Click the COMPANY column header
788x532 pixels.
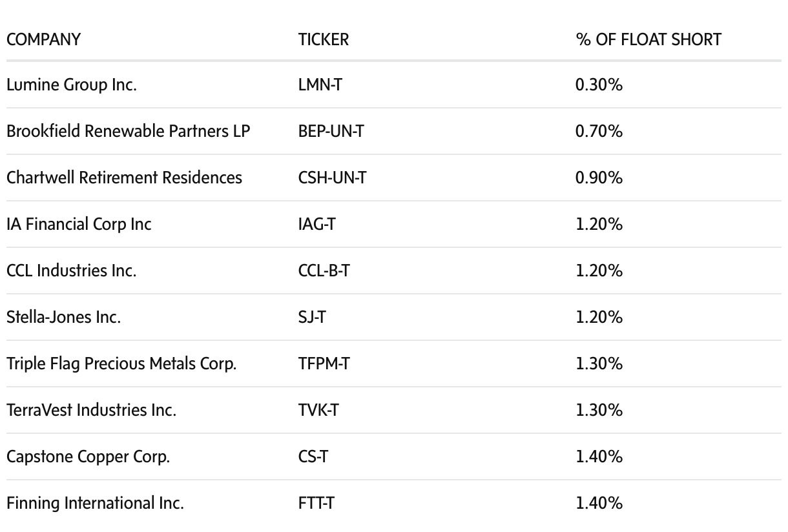pyautogui.click(x=43, y=39)
